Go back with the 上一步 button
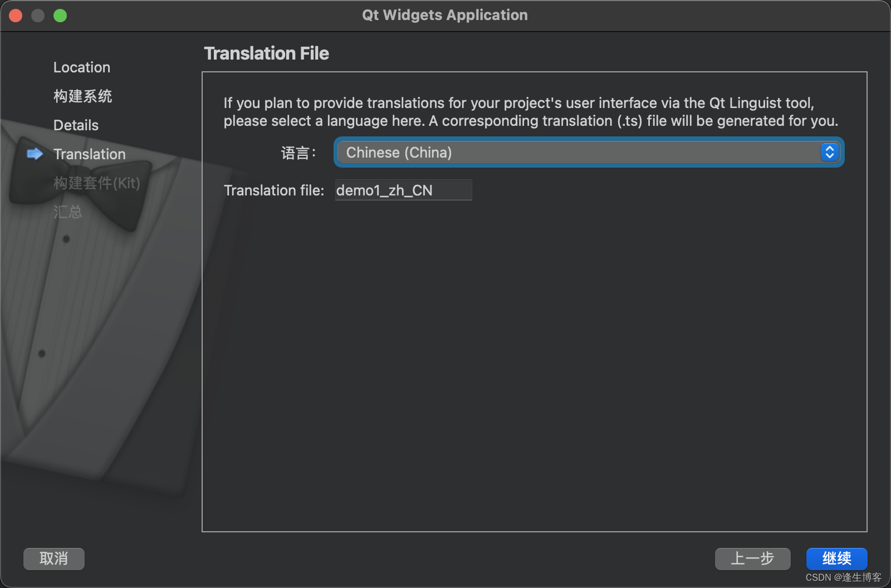 752,558
